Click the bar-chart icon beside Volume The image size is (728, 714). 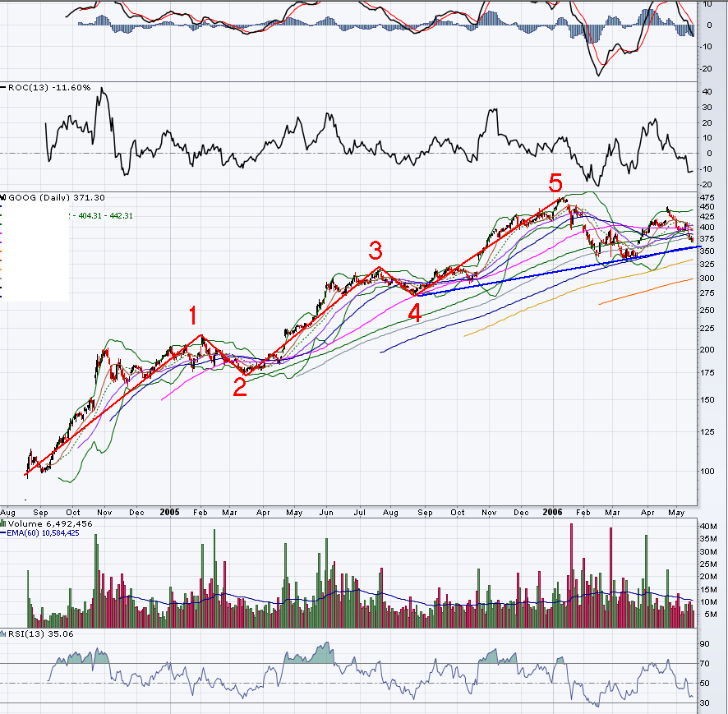coord(3,523)
